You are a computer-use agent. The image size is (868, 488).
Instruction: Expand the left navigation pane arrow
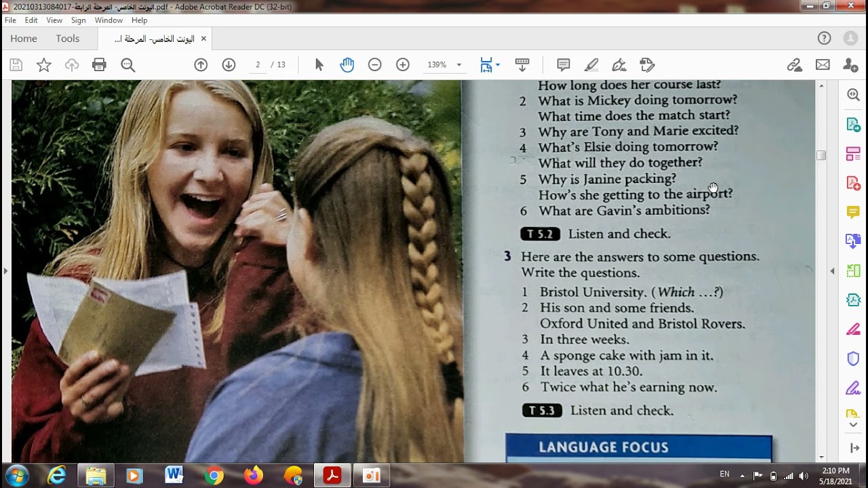click(x=5, y=271)
